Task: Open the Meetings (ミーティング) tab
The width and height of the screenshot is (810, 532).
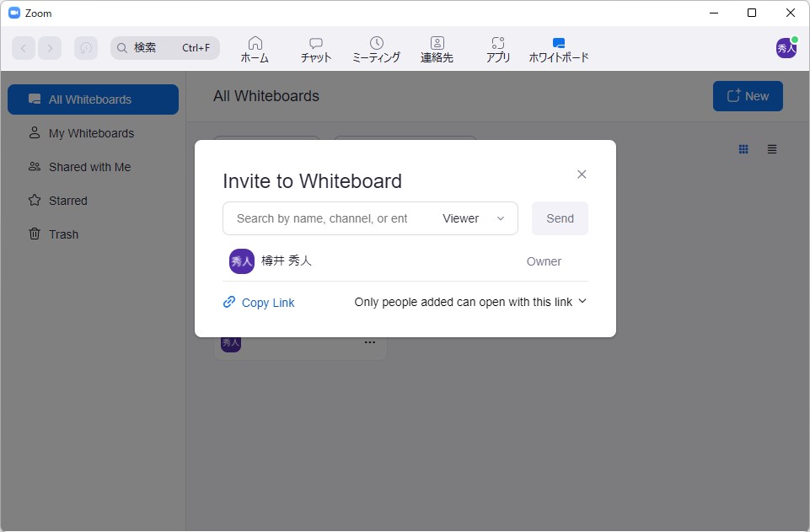Action: click(376, 50)
